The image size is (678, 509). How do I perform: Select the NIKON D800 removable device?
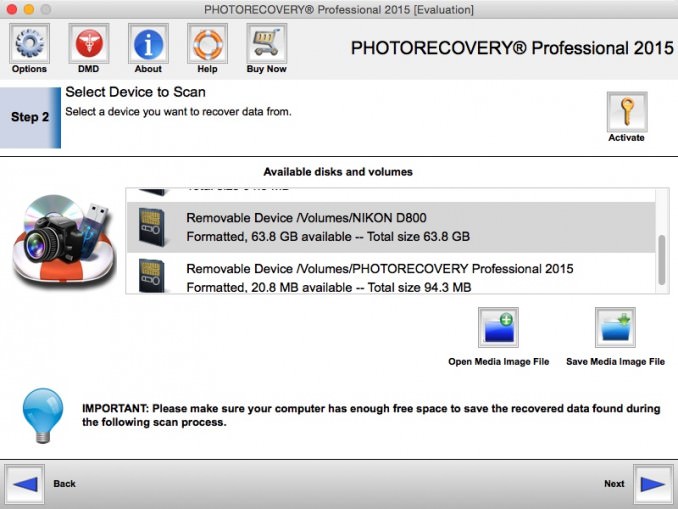tap(390, 227)
